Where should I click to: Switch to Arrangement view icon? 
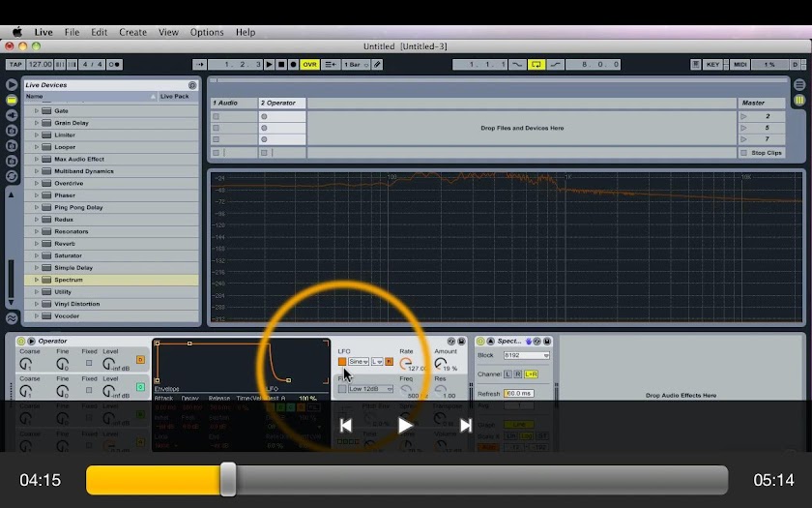point(799,84)
